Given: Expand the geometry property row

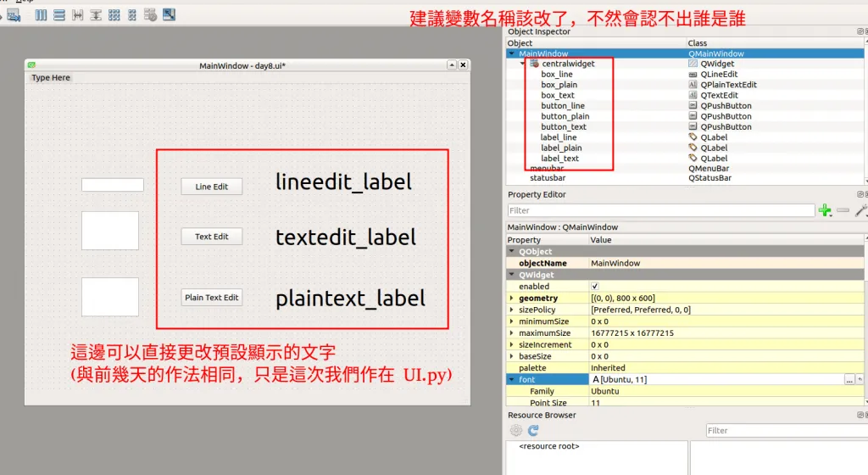Looking at the screenshot, I should (511, 299).
